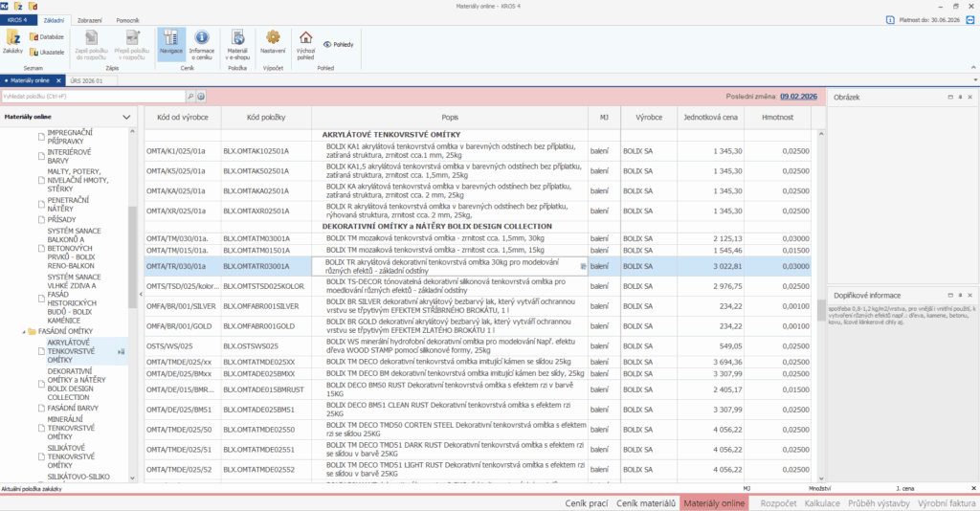Open Ukazatele from the Seznam group

[x=47, y=52]
